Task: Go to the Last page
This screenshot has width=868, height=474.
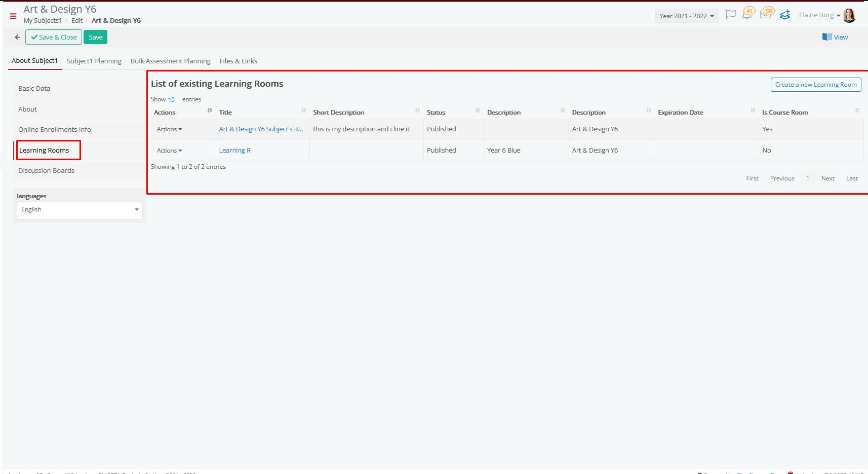Action: pyautogui.click(x=852, y=178)
